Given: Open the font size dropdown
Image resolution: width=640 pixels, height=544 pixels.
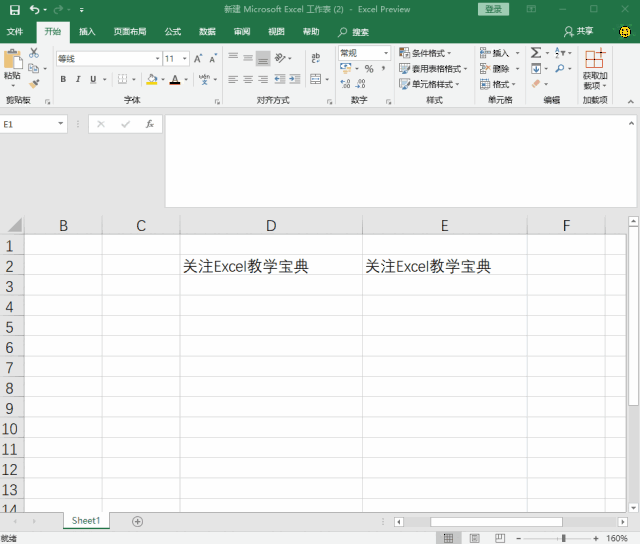Looking at the screenshot, I should [184, 59].
